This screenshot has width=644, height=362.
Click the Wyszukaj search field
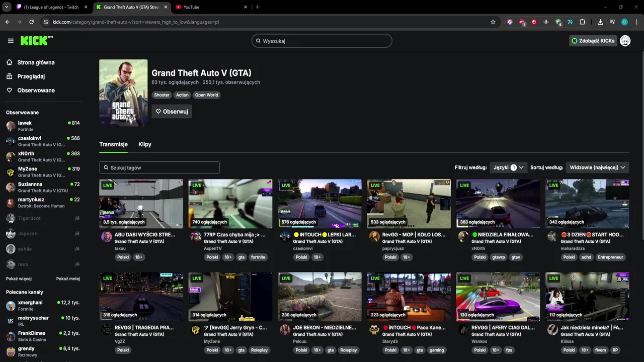tap(322, 41)
